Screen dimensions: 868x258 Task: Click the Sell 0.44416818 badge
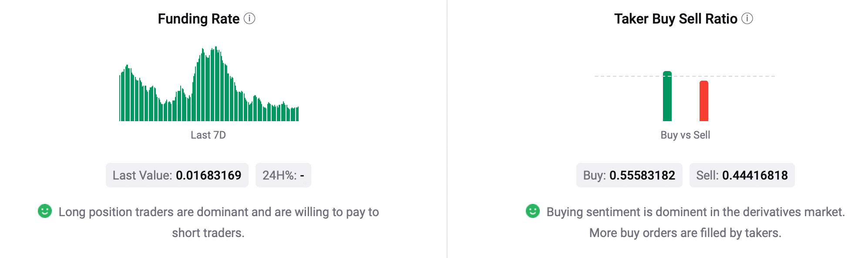[x=742, y=175]
